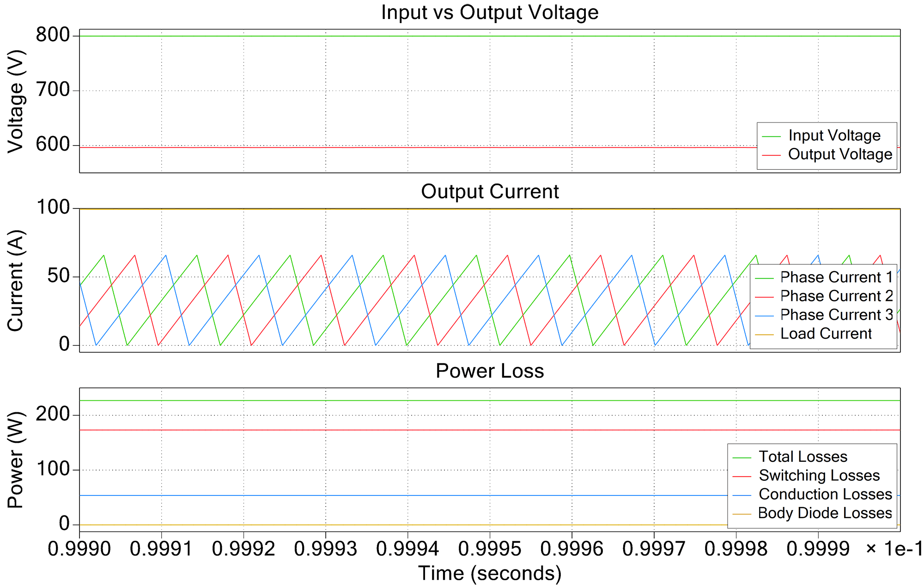Click the green line swatch beside Total Losses
This screenshot has width=924, height=587.
pos(742,457)
